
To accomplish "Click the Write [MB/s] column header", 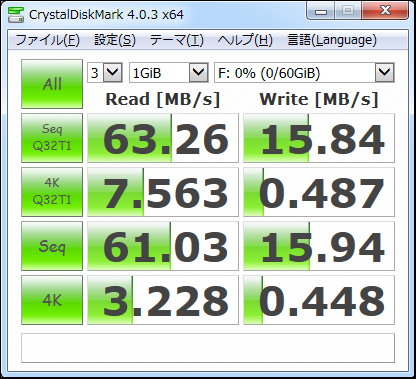I will click(319, 99).
